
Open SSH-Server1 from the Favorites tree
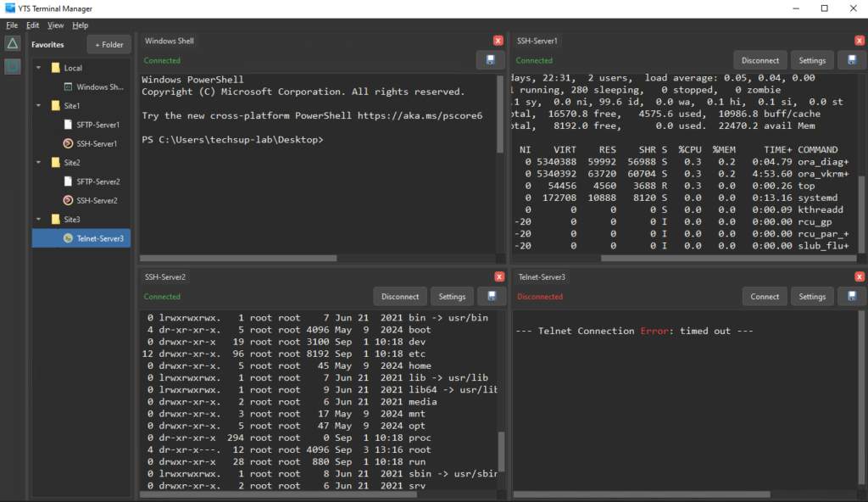click(x=97, y=143)
